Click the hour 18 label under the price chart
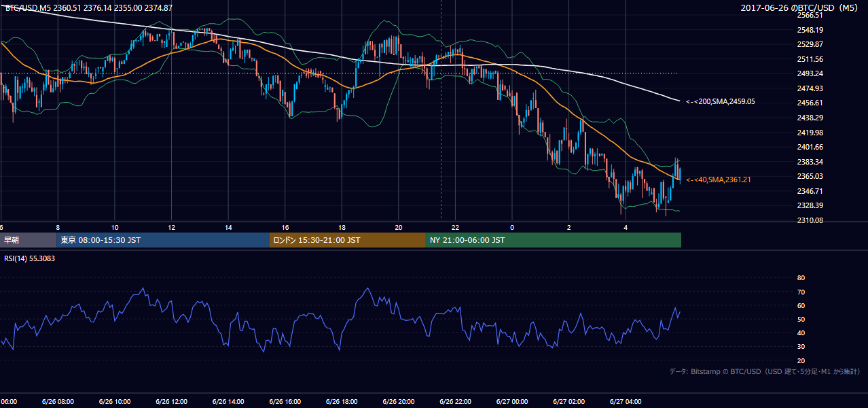 [342, 228]
